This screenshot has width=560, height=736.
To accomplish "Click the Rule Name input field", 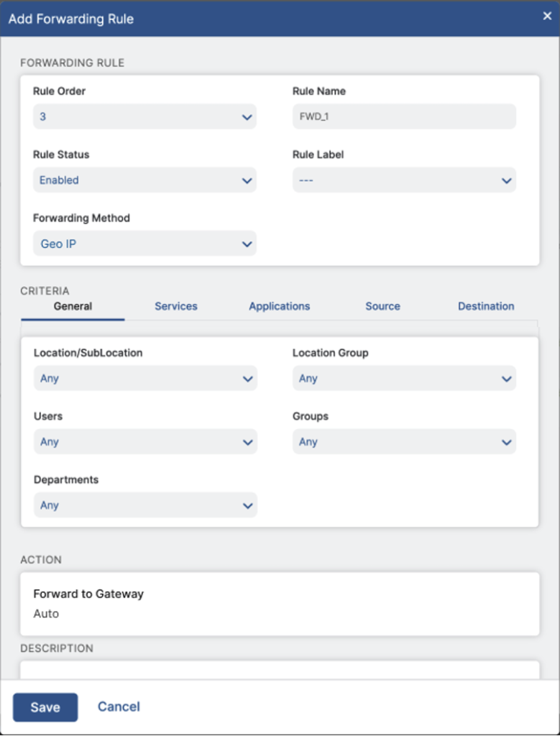I will (x=404, y=116).
